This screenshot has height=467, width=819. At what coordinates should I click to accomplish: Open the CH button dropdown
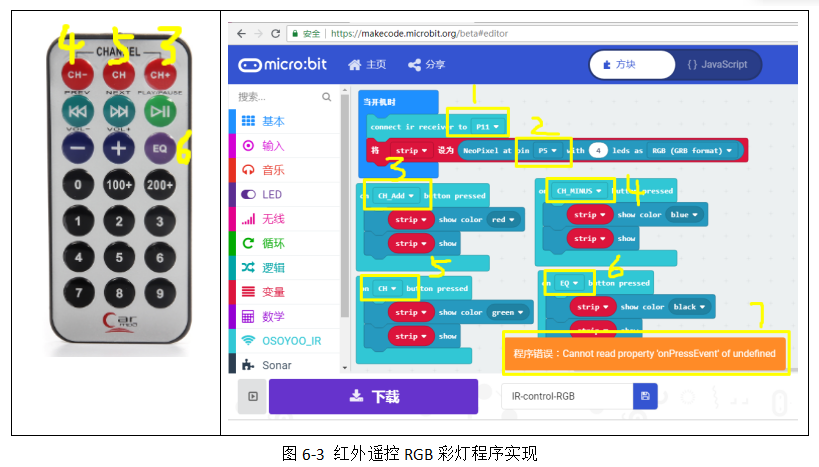[x=387, y=288]
